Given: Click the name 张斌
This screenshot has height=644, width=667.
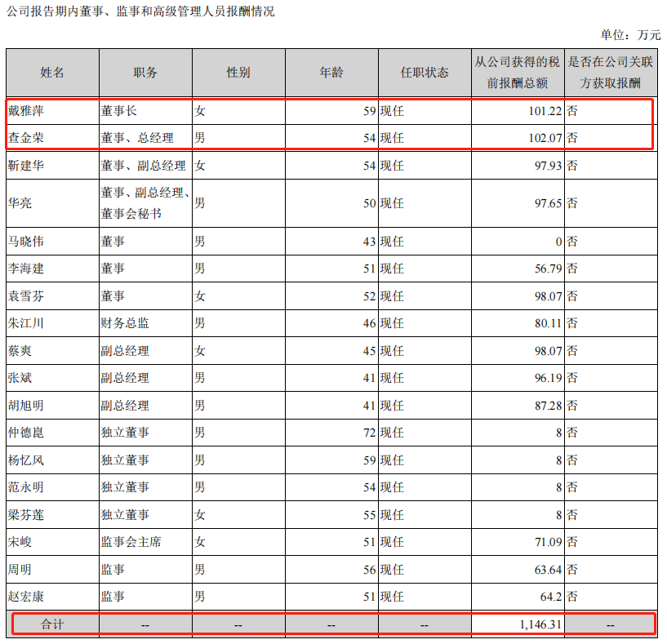Looking at the screenshot, I should click(20, 378).
